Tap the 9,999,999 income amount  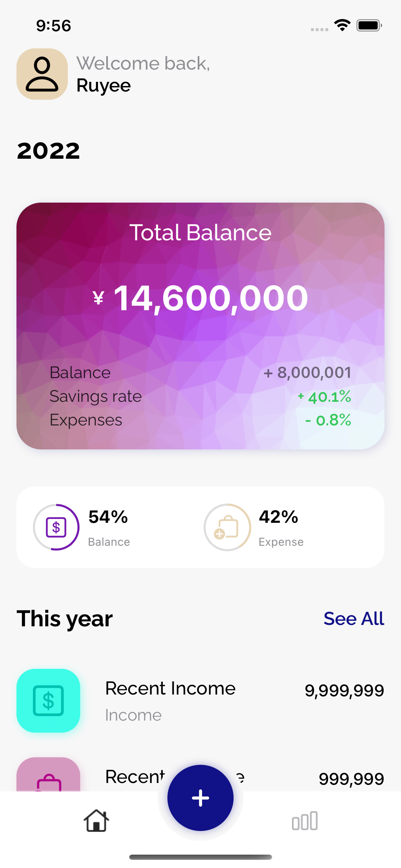344,690
